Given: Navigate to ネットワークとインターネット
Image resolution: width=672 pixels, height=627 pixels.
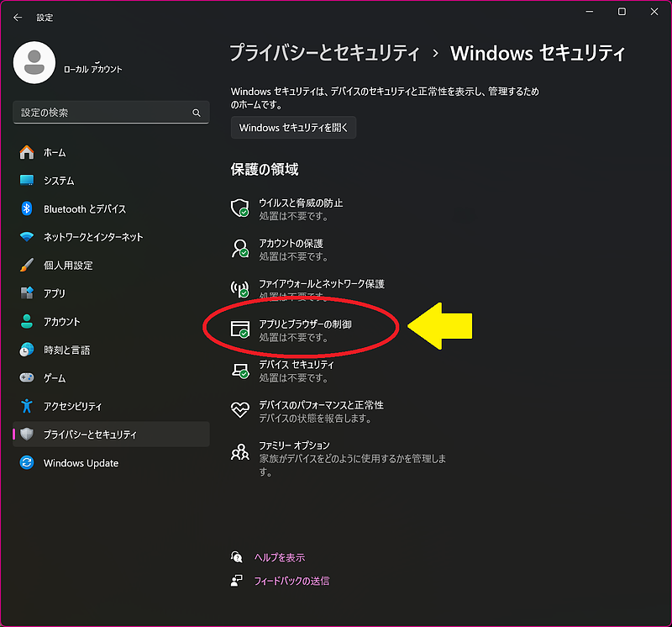Looking at the screenshot, I should tap(92, 237).
